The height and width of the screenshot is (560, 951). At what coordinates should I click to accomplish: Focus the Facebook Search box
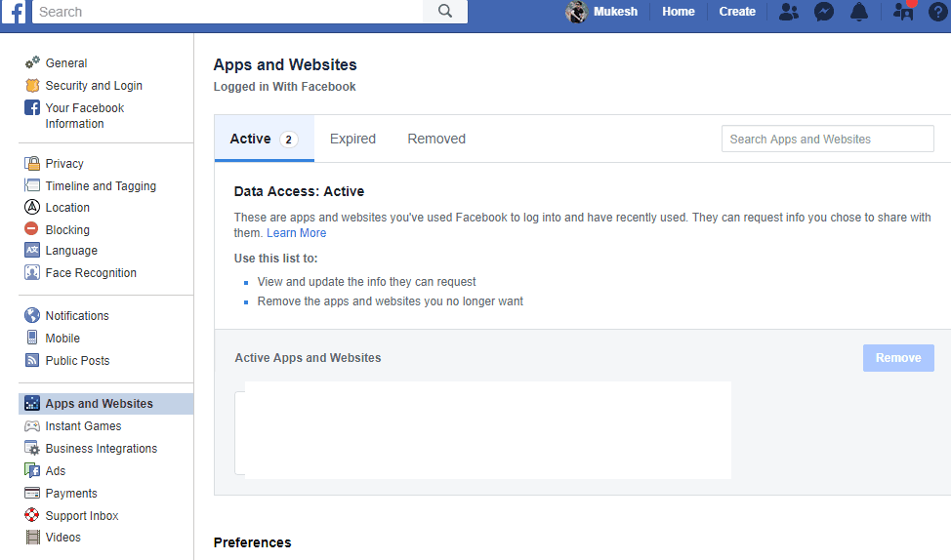click(x=227, y=12)
